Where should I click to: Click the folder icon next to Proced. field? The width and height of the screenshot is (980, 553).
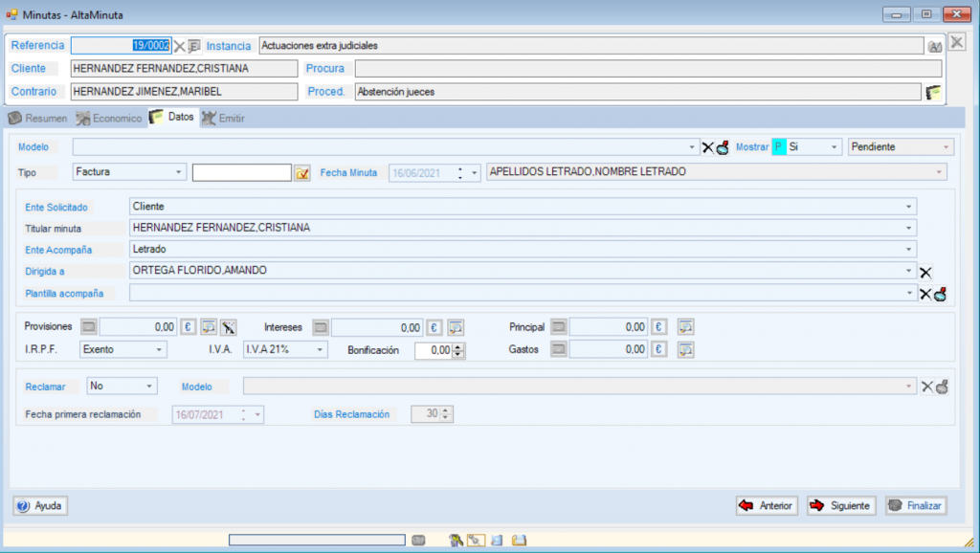pos(933,92)
